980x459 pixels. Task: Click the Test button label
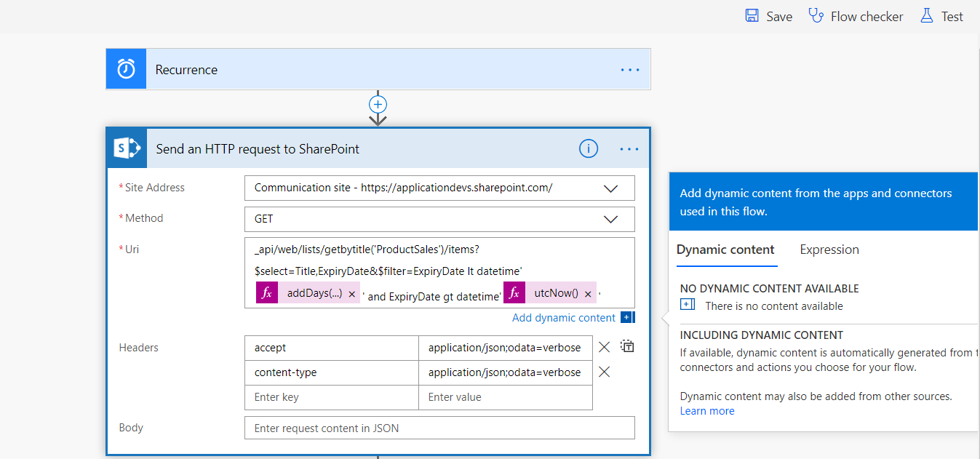(x=952, y=17)
